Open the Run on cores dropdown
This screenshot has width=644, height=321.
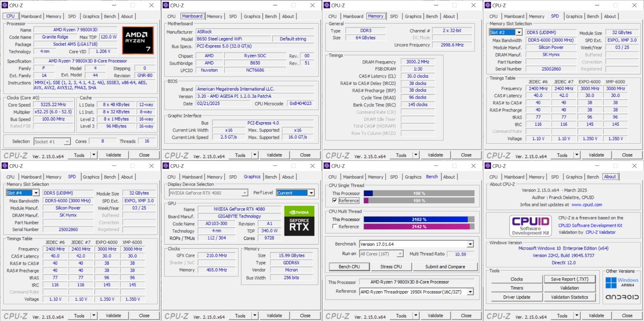400,254
